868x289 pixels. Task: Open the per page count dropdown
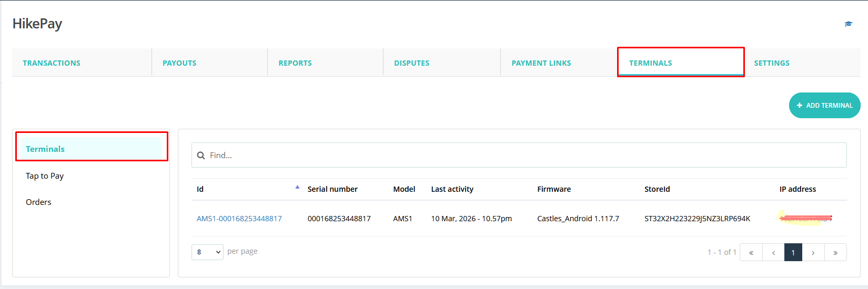tap(207, 252)
